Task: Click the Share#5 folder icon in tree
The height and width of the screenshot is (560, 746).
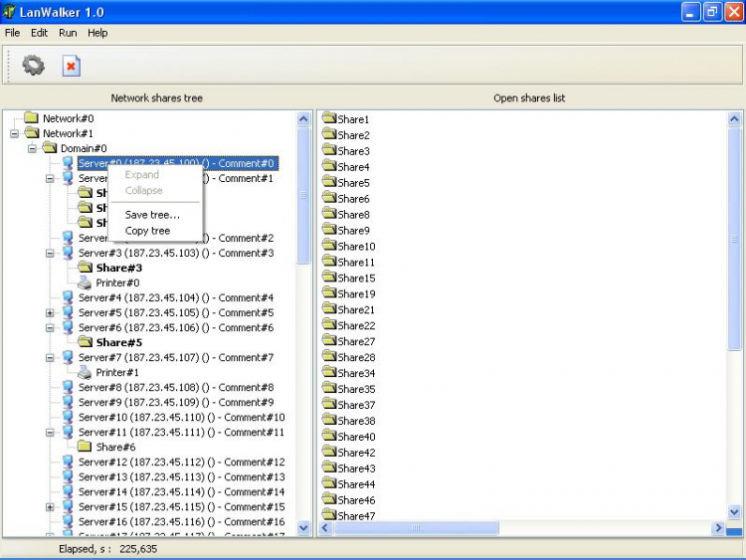Action: (x=86, y=342)
